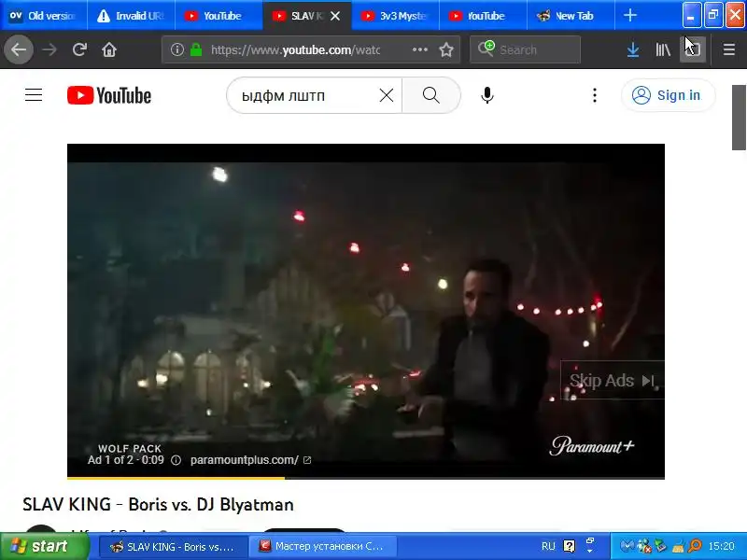
Task: Go back with the browser back arrow
Action: click(x=19, y=49)
